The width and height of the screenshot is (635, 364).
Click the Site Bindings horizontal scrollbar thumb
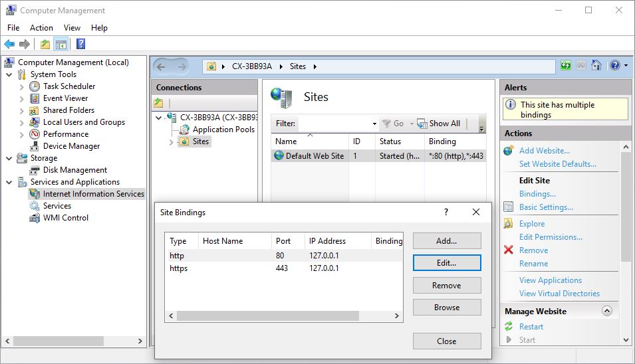click(x=268, y=316)
